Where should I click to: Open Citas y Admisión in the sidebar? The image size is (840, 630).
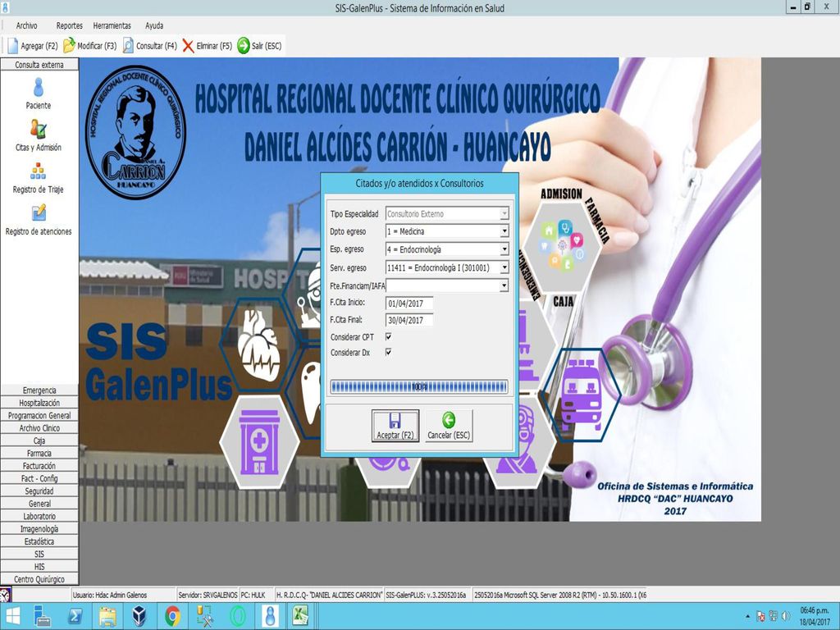point(39,135)
